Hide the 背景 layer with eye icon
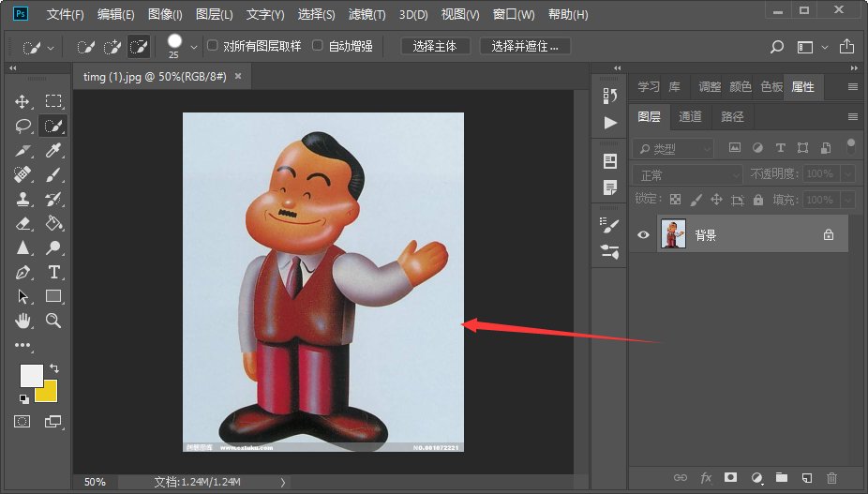The height and width of the screenshot is (494, 868). pyautogui.click(x=643, y=234)
